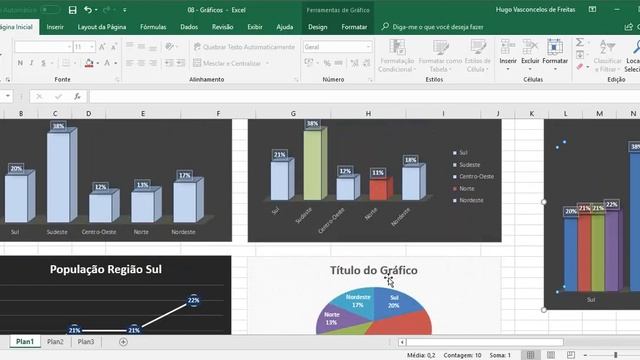The height and width of the screenshot is (360, 640).
Task: Click the Excluir cells button
Action: (530, 56)
